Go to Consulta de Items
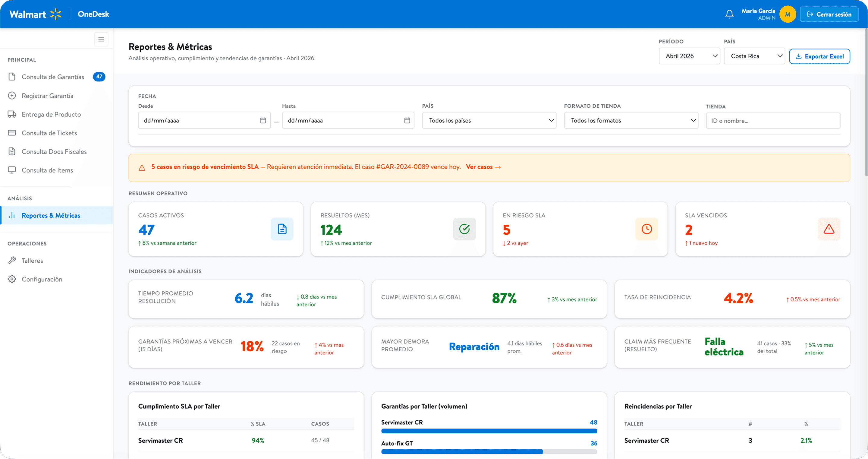 pos(57,170)
